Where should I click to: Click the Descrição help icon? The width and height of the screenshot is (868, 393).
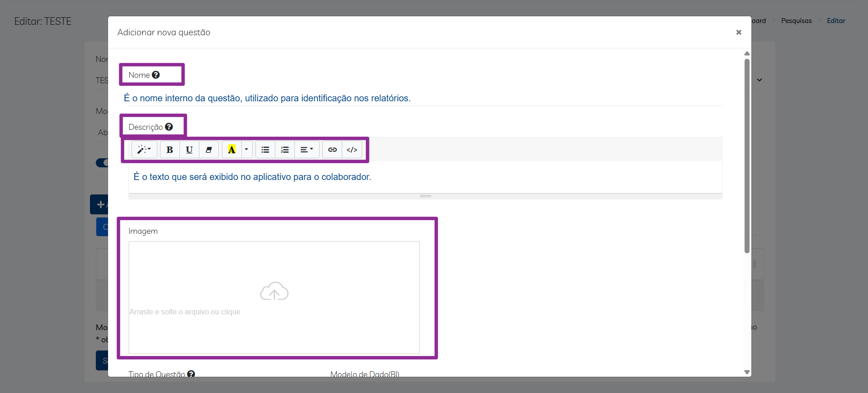point(169,127)
